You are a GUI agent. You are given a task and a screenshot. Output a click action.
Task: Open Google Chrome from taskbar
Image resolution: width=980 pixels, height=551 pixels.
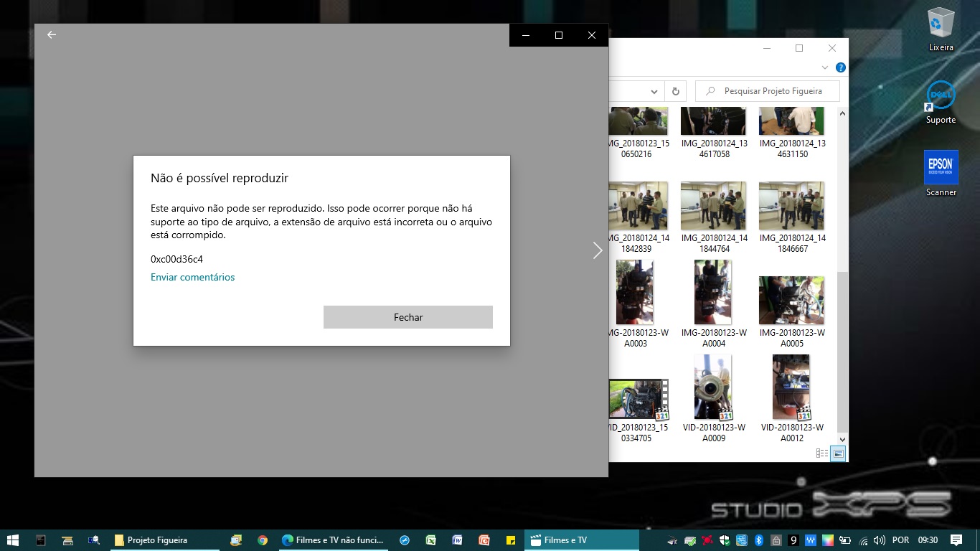pos(263,540)
